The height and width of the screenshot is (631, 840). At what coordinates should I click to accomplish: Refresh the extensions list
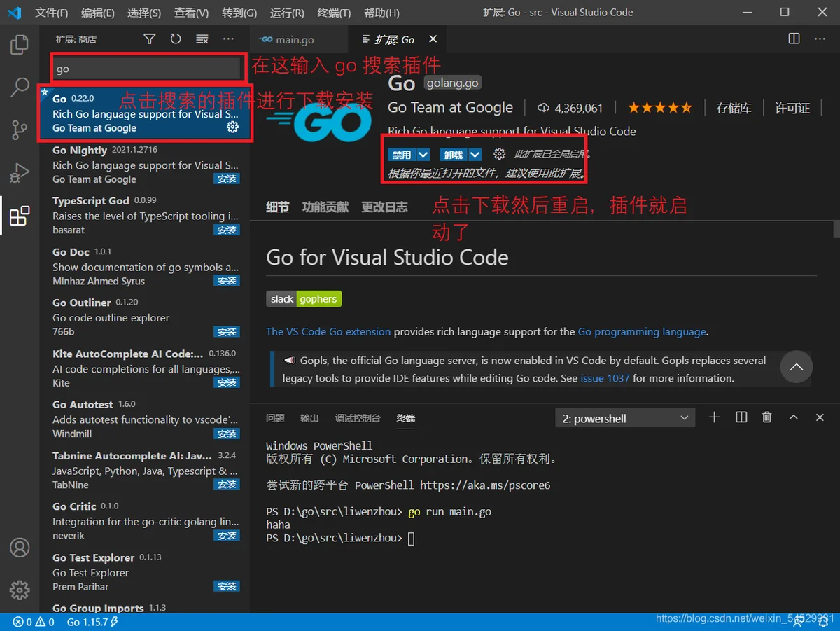click(x=176, y=39)
